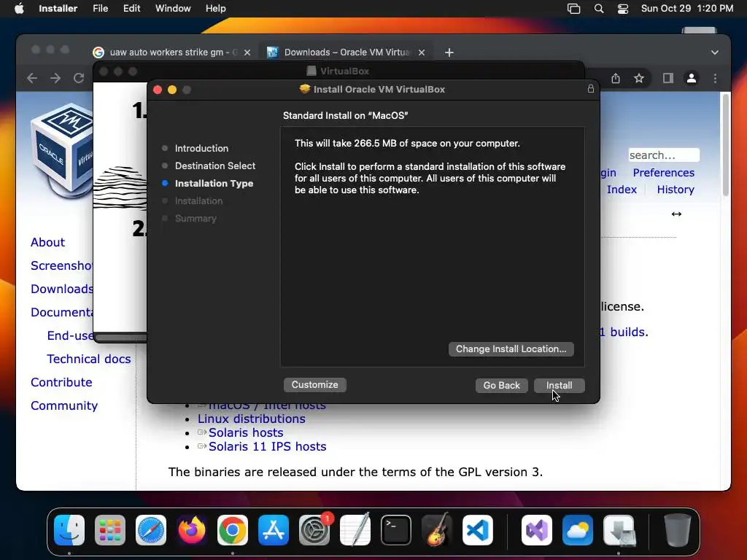Open the Edit menu
Viewport: 747px width, 560px height.
tap(131, 9)
